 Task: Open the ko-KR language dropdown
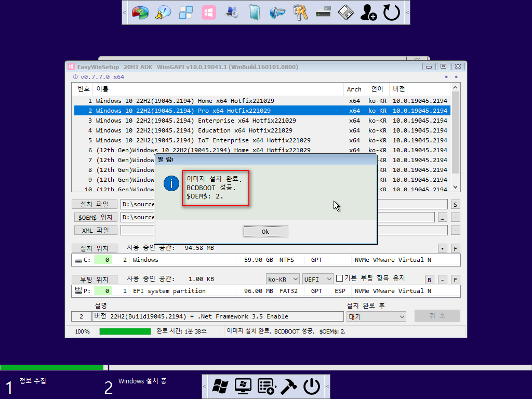pos(283,279)
